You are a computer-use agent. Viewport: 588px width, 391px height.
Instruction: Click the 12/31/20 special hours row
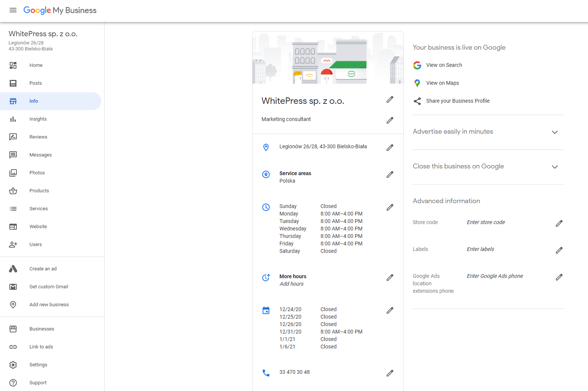[x=321, y=332]
